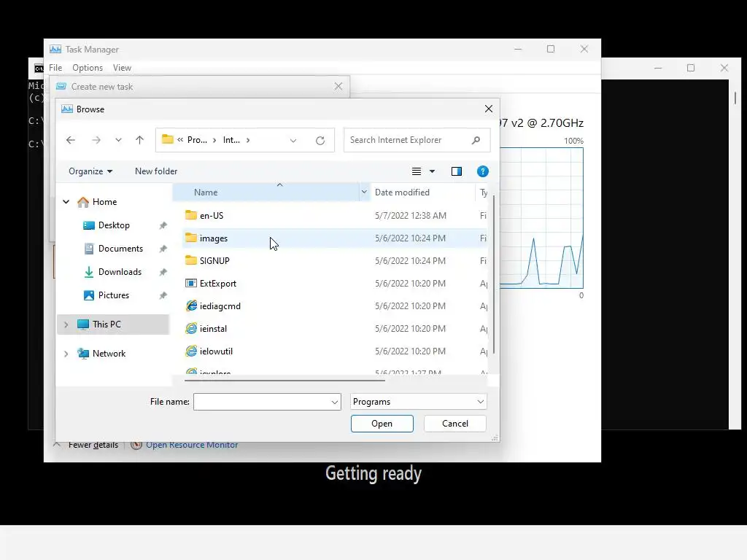Screen dimensions: 747x560
Task: Create a New folder
Action: tap(156, 171)
